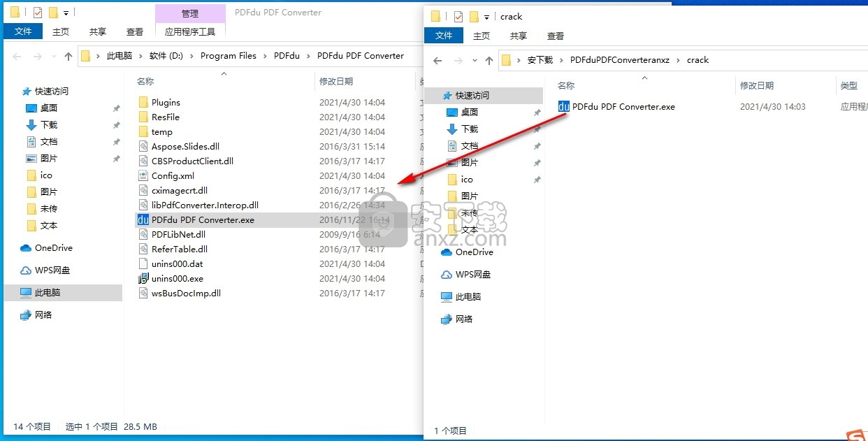Select the ResFile folder icon
The image size is (868, 441).
click(143, 117)
